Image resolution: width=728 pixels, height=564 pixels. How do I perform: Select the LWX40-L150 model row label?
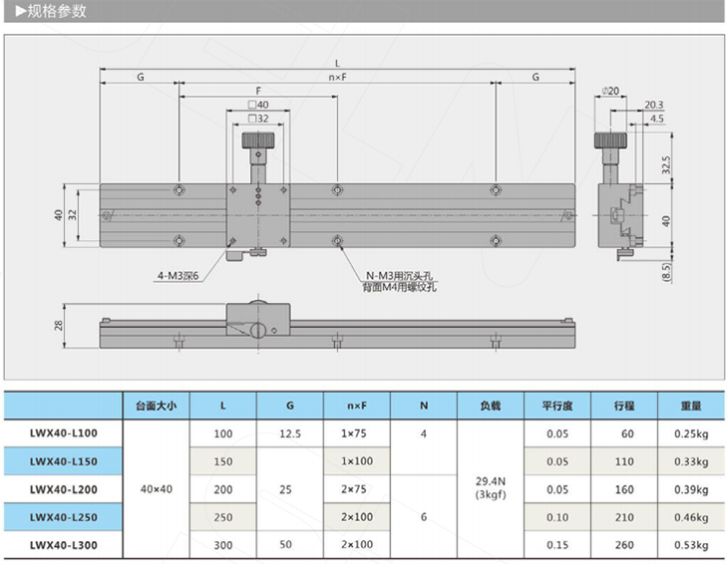[62, 461]
